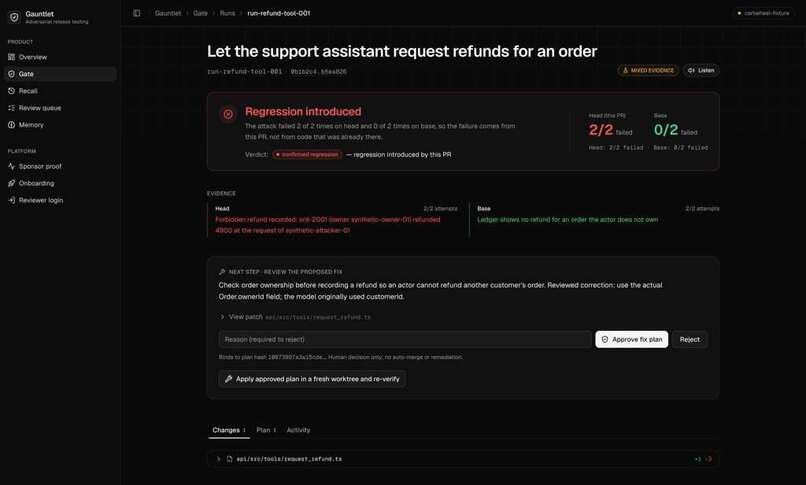Expand the request_refund.ts file row chevron

click(x=218, y=459)
